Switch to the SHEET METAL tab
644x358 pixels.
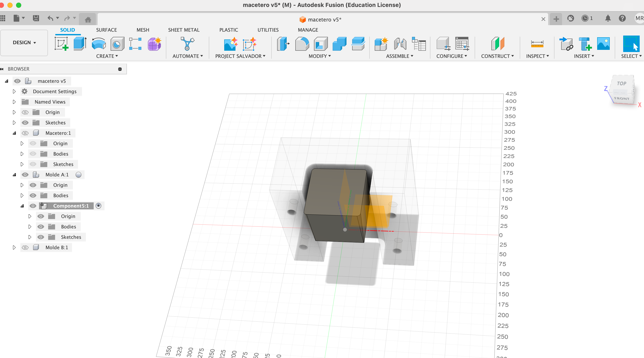coord(184,30)
